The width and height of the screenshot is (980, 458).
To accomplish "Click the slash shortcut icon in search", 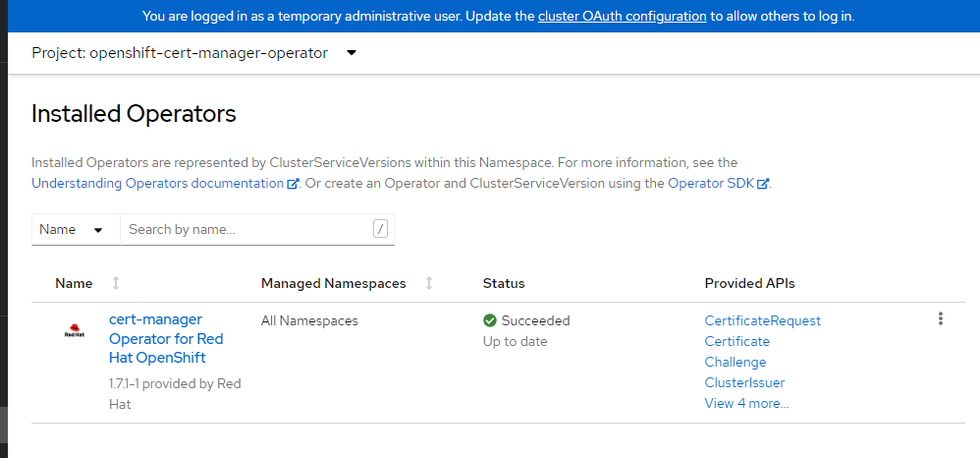I will (380, 230).
